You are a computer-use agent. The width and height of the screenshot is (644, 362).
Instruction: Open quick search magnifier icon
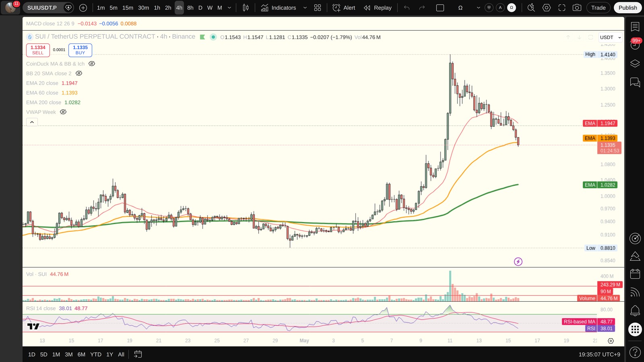[x=531, y=8]
